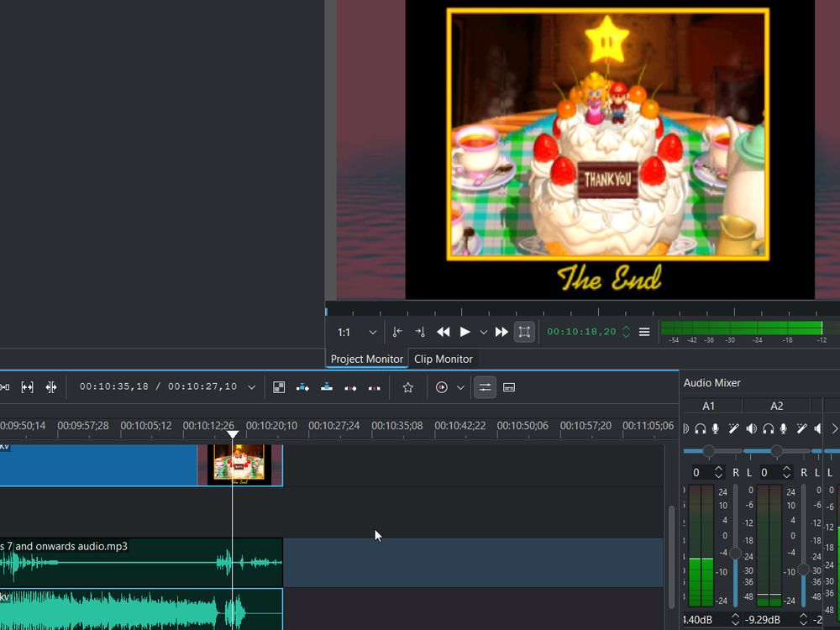The width and height of the screenshot is (840, 630).
Task: Mute track A2 speaker icon
Action: [x=752, y=428]
